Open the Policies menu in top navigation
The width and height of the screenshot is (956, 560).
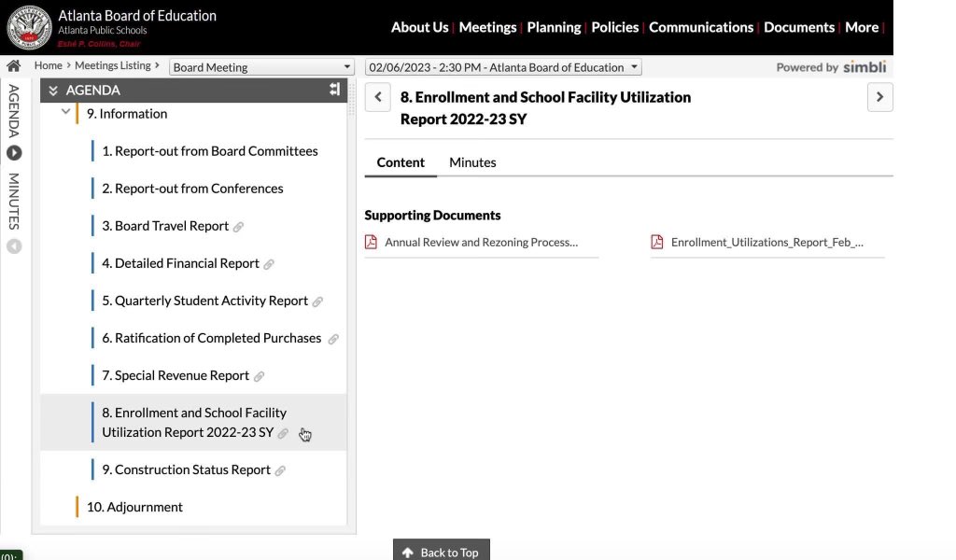pos(614,27)
